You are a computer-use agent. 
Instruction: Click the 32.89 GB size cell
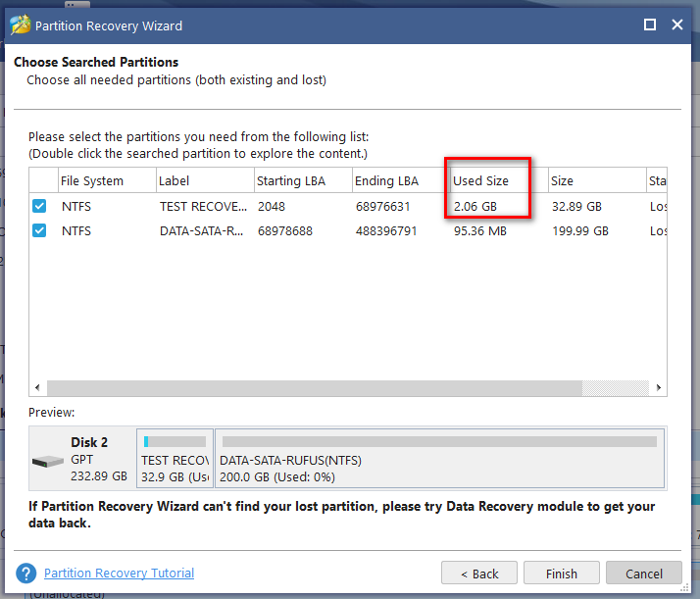(576, 206)
